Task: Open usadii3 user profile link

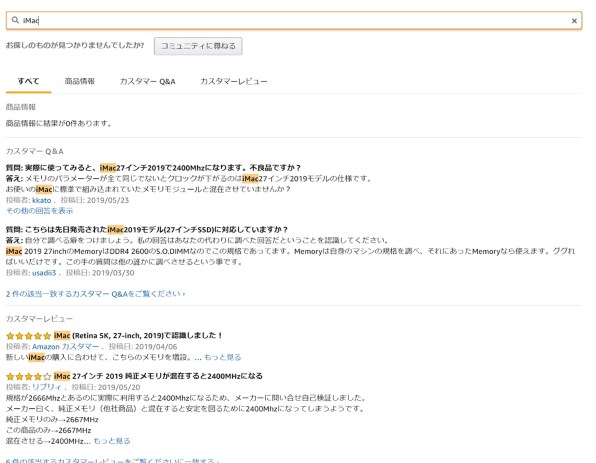Action: [44, 273]
